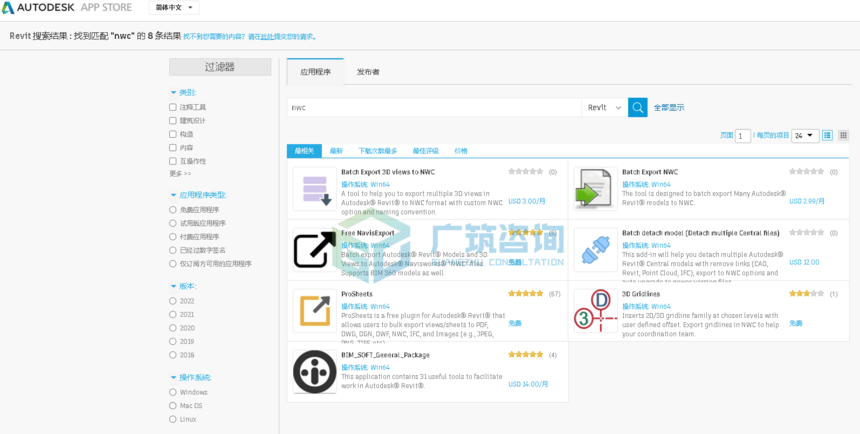This screenshot has height=434, width=860.
Task: Open the ProSheets title link
Action: (357, 294)
